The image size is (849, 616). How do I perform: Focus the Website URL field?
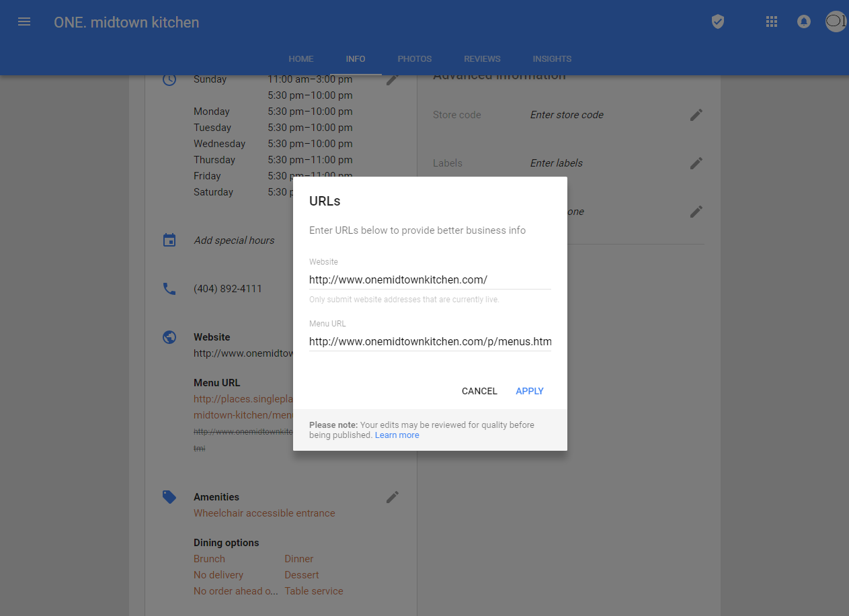(430, 280)
